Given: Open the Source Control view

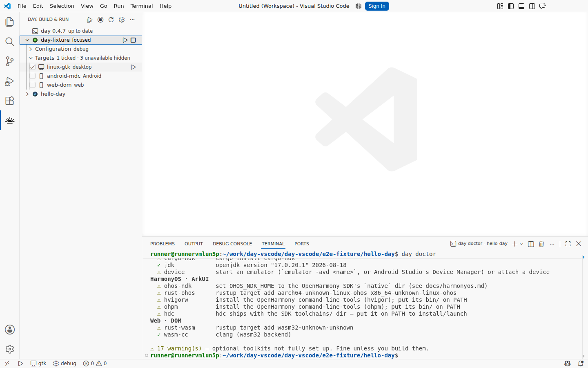Looking at the screenshot, I should tap(10, 61).
